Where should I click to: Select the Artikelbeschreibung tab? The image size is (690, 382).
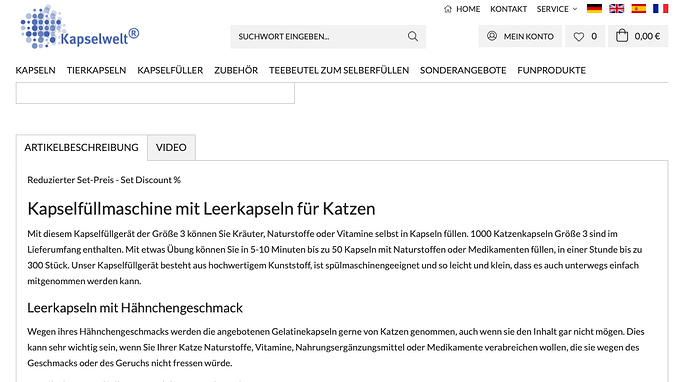[x=81, y=147]
